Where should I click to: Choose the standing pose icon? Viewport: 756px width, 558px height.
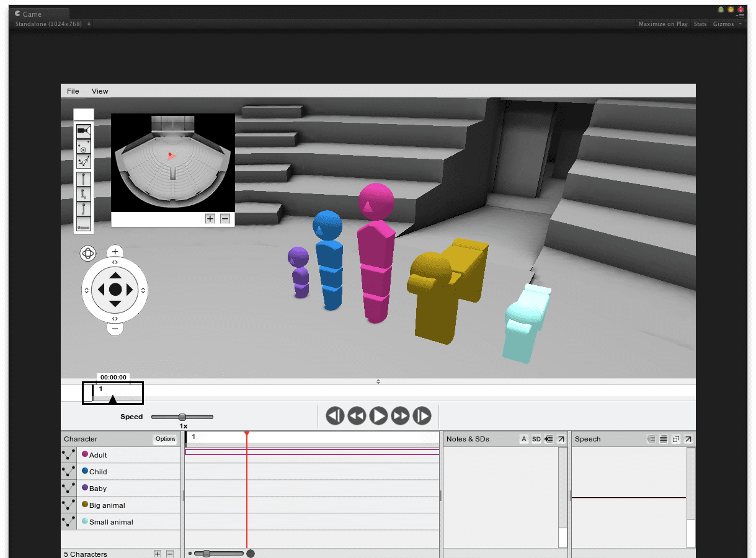click(84, 179)
